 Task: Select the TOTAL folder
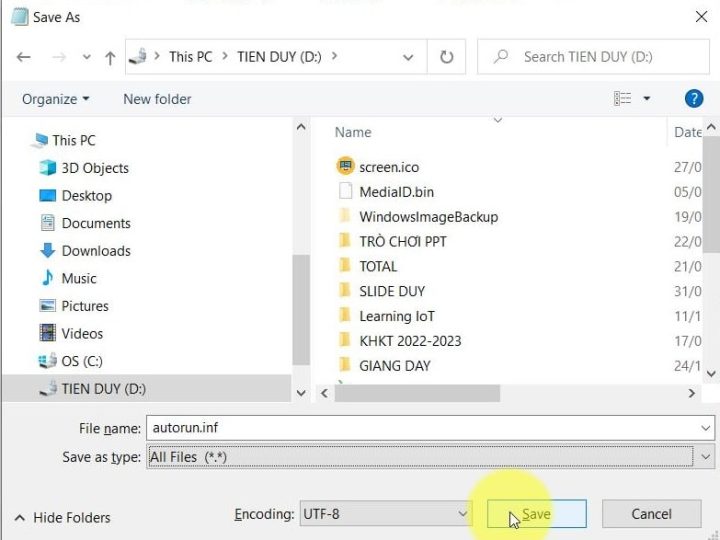(378, 266)
